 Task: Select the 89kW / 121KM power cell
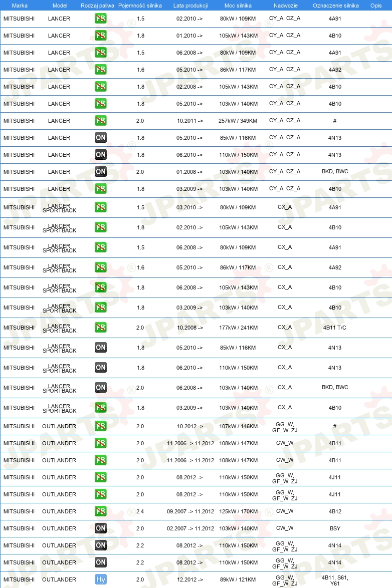[x=238, y=579]
